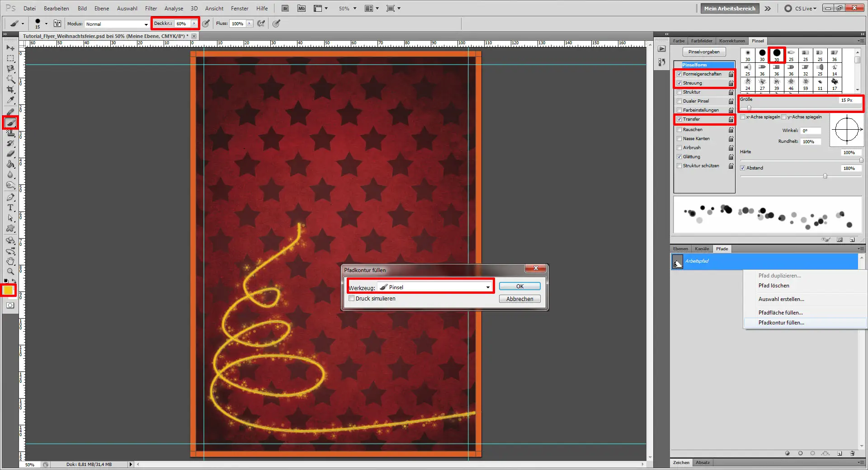This screenshot has height=470, width=868.
Task: Select the Lasso tool
Action: pos(10,69)
